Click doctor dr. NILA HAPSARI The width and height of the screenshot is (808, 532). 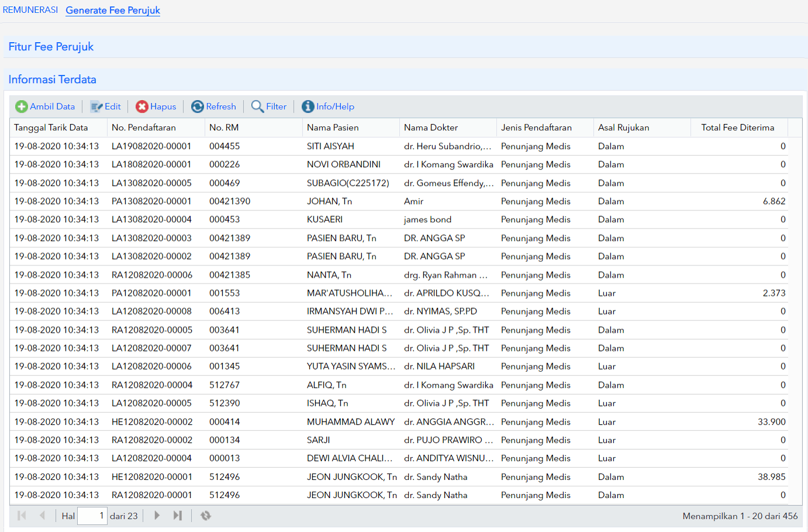point(439,366)
